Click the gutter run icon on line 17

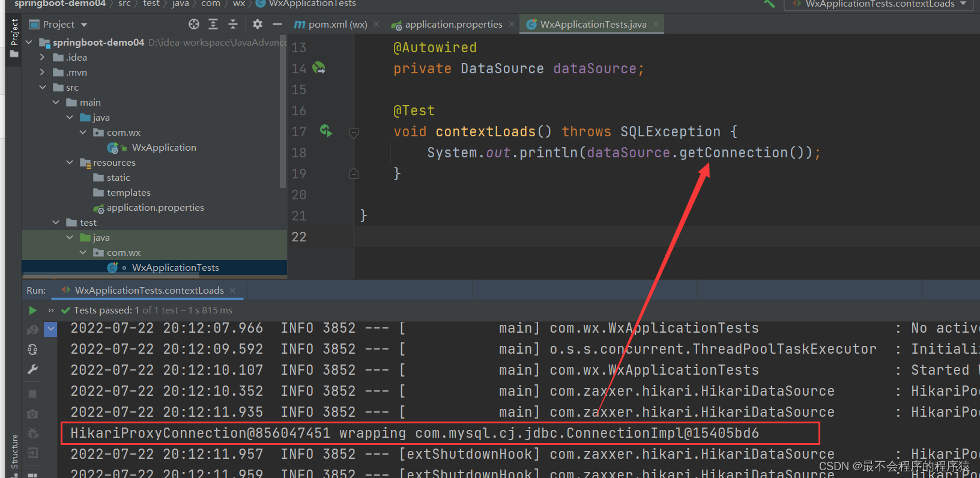(x=326, y=130)
